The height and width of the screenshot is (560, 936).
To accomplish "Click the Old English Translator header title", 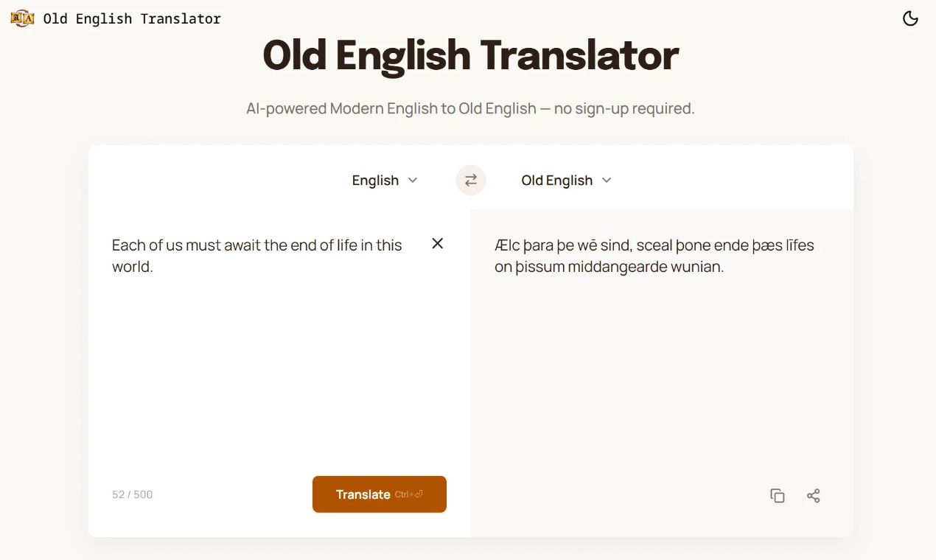I will 131,18.
